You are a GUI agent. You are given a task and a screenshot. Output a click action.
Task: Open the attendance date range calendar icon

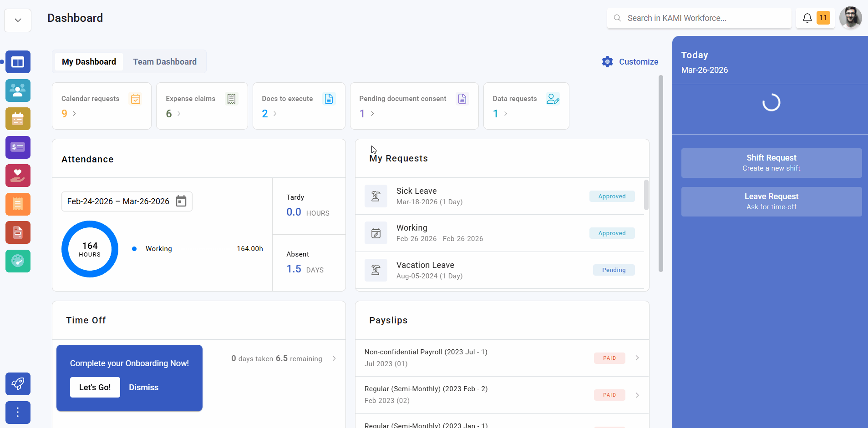point(181,201)
